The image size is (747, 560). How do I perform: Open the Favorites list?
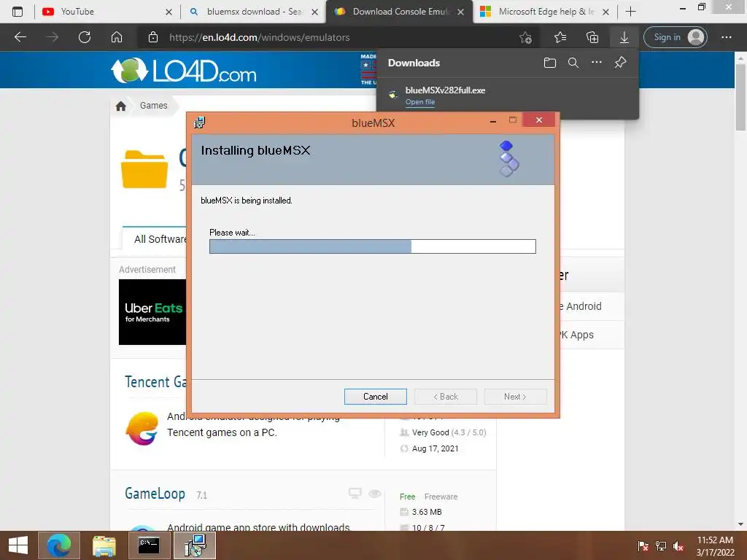pyautogui.click(x=560, y=37)
